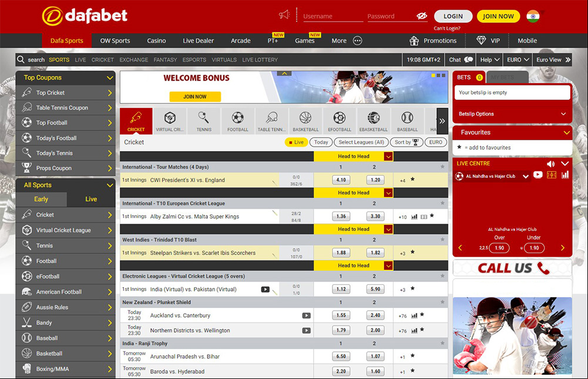Select the eBasketball sport tile
588x379 pixels.
click(374, 121)
